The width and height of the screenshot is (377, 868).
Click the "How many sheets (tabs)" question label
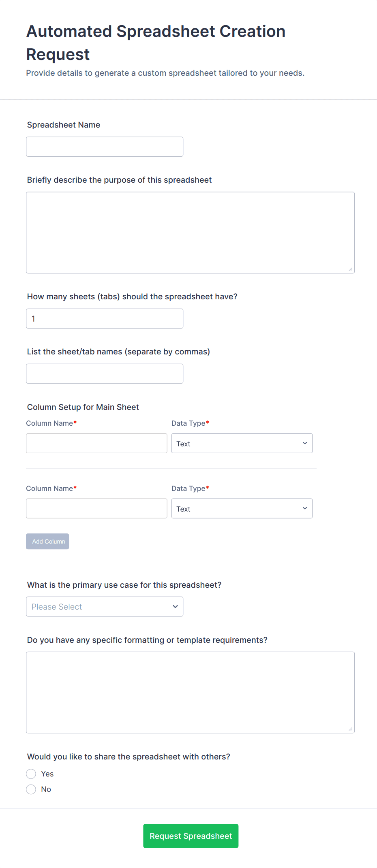[x=132, y=296]
